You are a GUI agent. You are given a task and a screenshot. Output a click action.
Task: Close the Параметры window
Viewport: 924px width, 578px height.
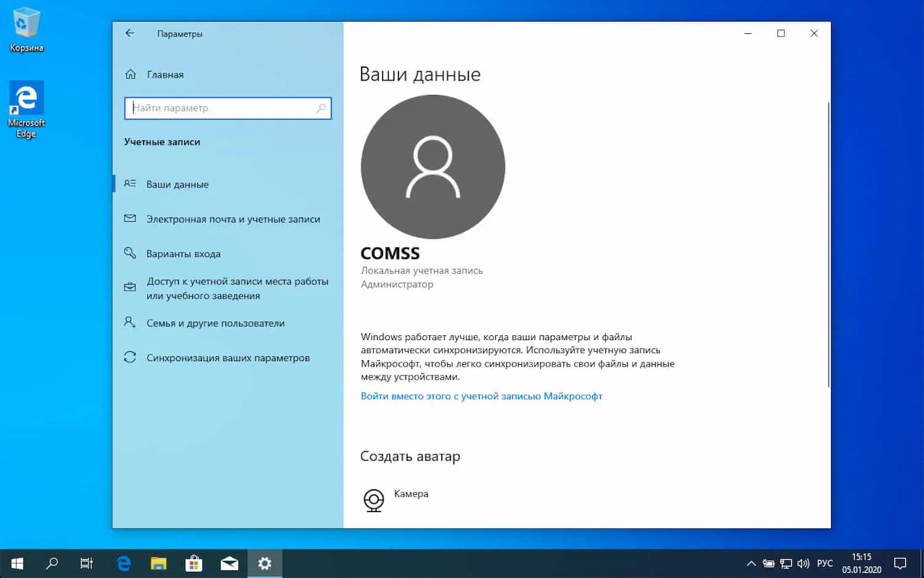pyautogui.click(x=814, y=33)
